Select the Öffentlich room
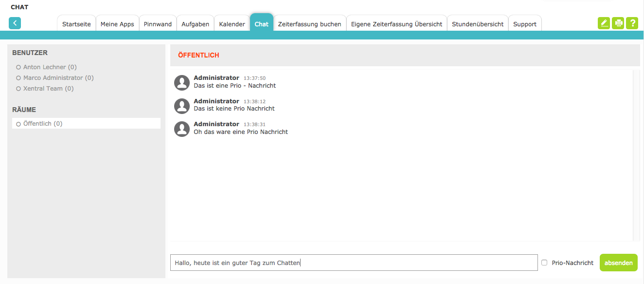644x284 pixels. [43, 124]
